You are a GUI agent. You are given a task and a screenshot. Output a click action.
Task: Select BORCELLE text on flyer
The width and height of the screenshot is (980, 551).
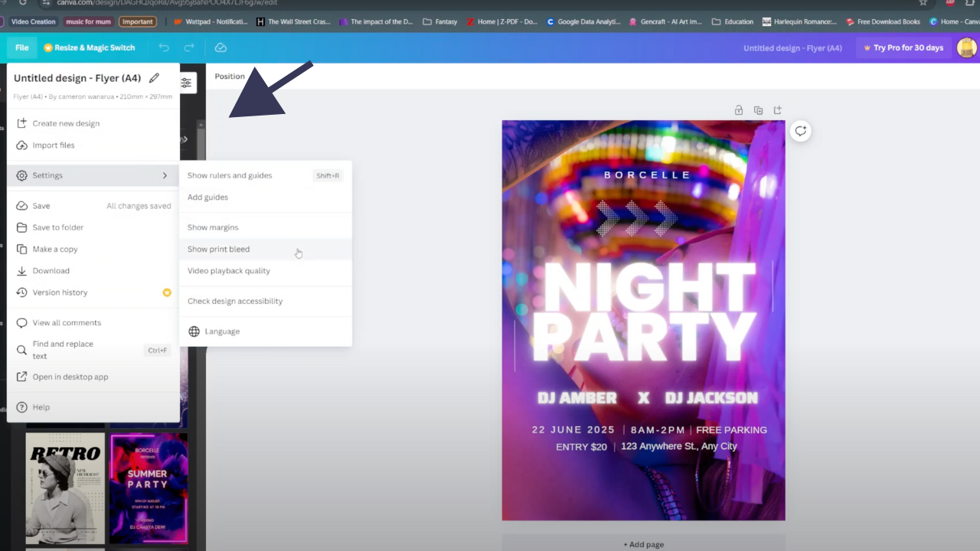[x=647, y=174]
